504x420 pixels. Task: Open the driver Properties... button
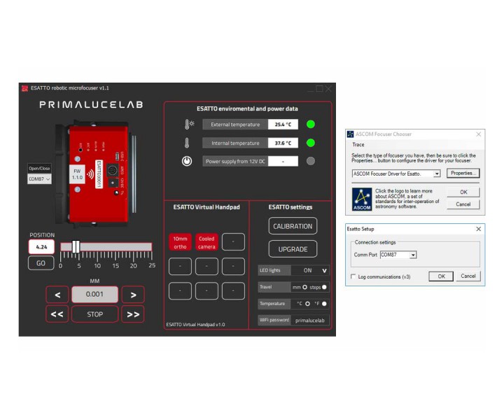pyautogui.click(x=463, y=173)
